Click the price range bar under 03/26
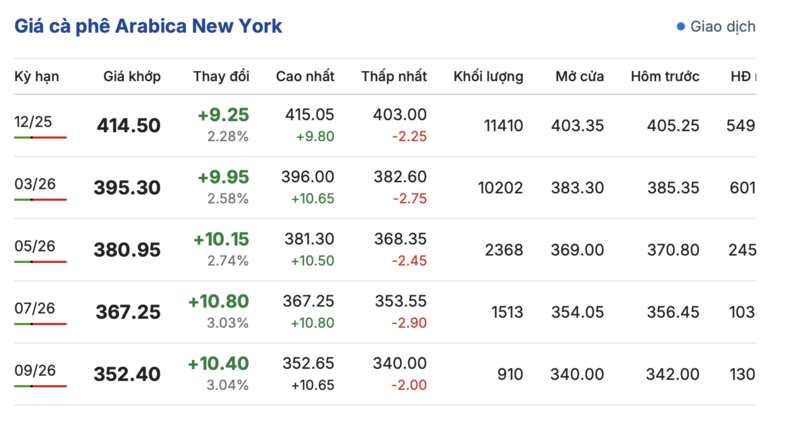Viewport: 800px width, 431px height. (40, 200)
